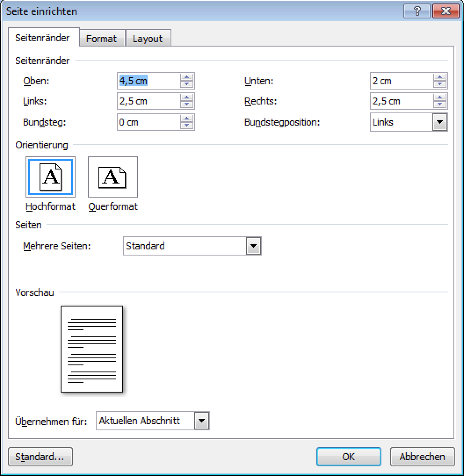The width and height of the screenshot is (464, 476).
Task: Click the help question mark button
Action: click(417, 11)
